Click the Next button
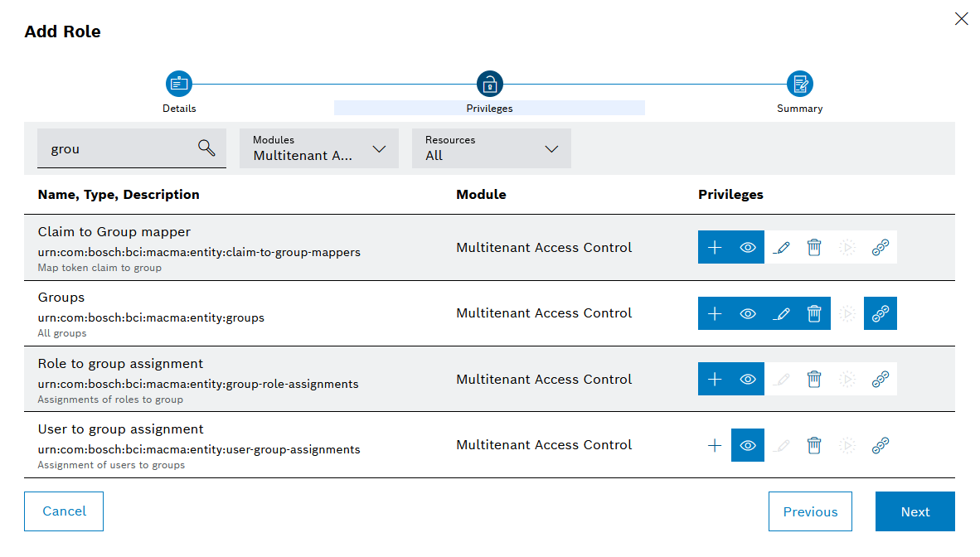Screen dimensions: 980x557 pos(915,511)
